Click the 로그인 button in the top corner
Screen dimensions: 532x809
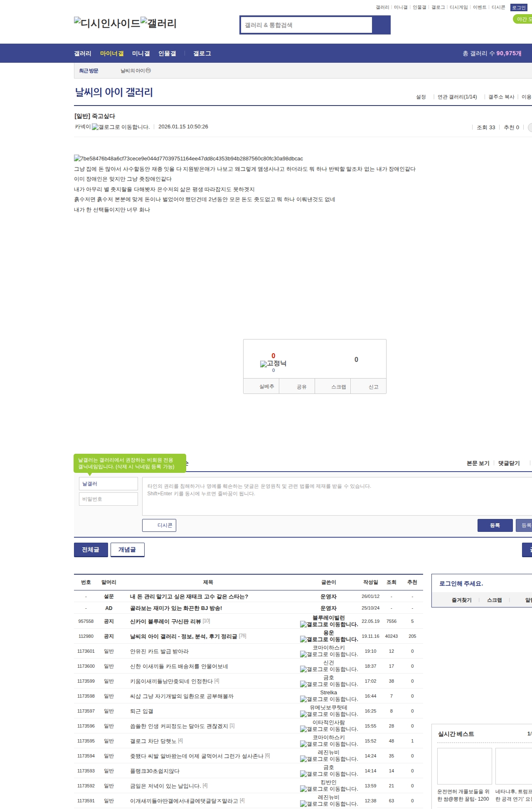pos(519,7)
